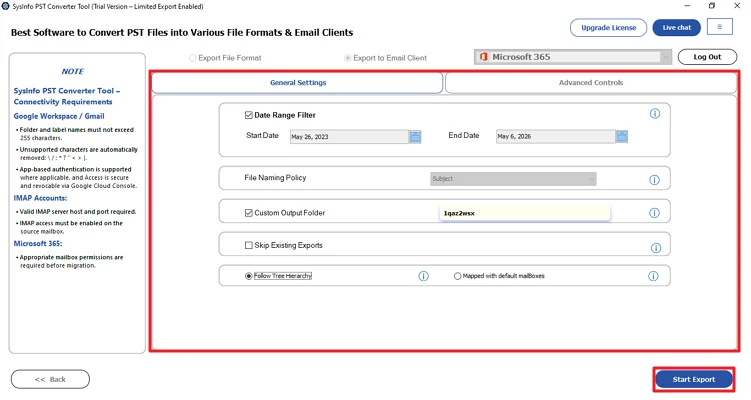This screenshot has height=400, width=751.
Task: Select Follow Tree Hierarchy radio button
Action: point(249,276)
